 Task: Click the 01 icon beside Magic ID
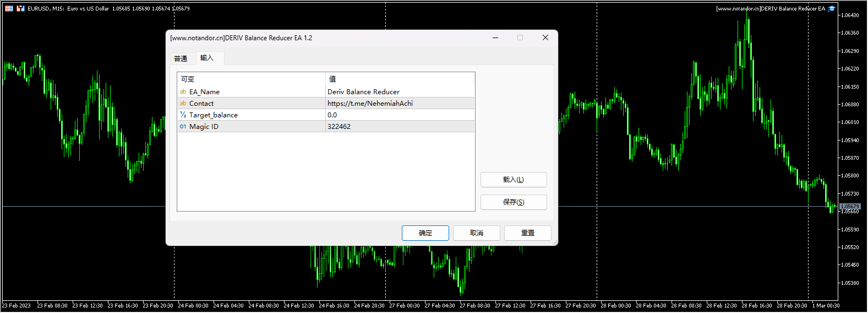click(183, 127)
